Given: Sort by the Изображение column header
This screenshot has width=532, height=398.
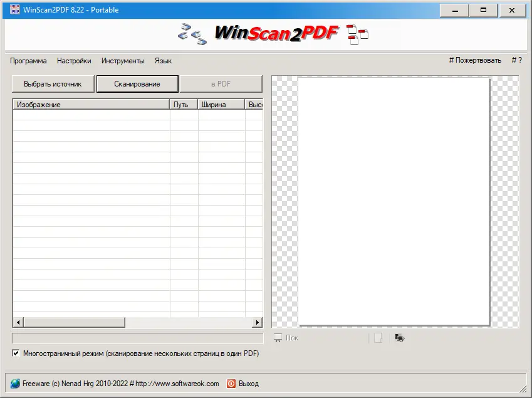Looking at the screenshot, I should tap(91, 105).
